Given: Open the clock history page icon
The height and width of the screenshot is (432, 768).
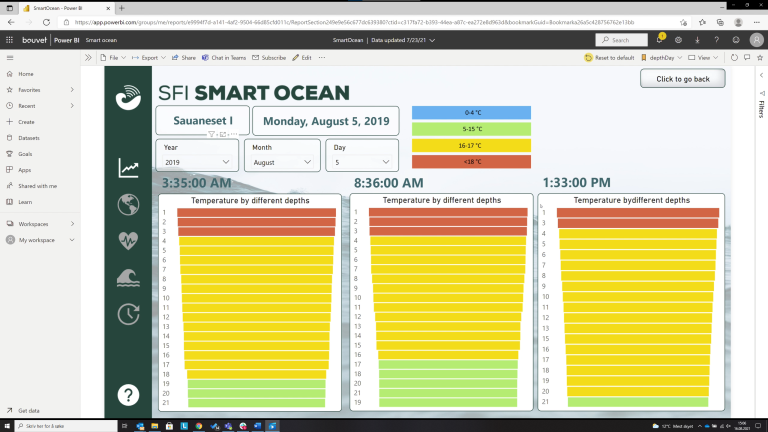Looking at the screenshot, I should click(128, 314).
